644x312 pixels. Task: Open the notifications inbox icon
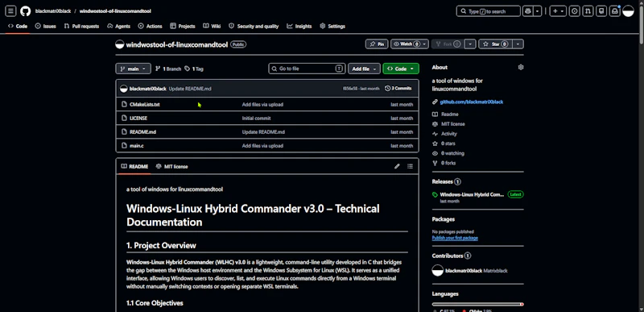point(615,11)
